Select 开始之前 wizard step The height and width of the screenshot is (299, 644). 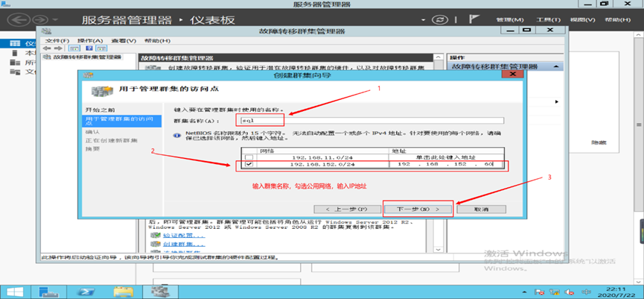[x=101, y=110]
